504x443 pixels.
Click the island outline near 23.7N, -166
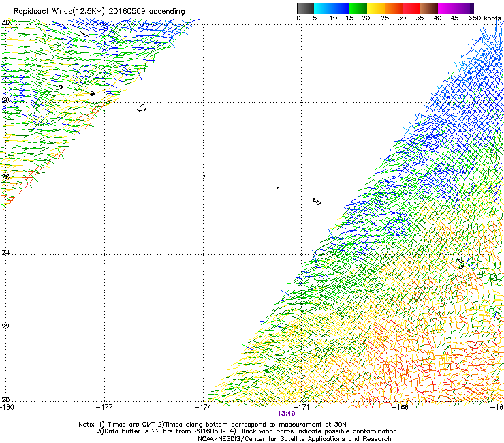[461, 264]
